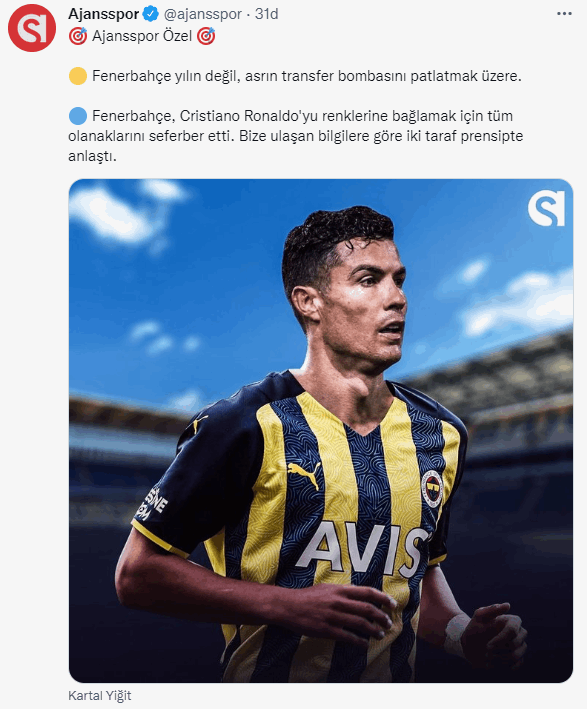The height and width of the screenshot is (709, 587).
Task: Open the Ajansspor profile avatar
Action: coord(32,28)
